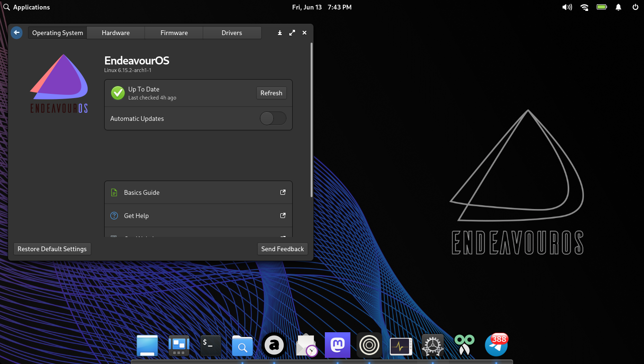Click the green Up To Date checkmark

(118, 93)
